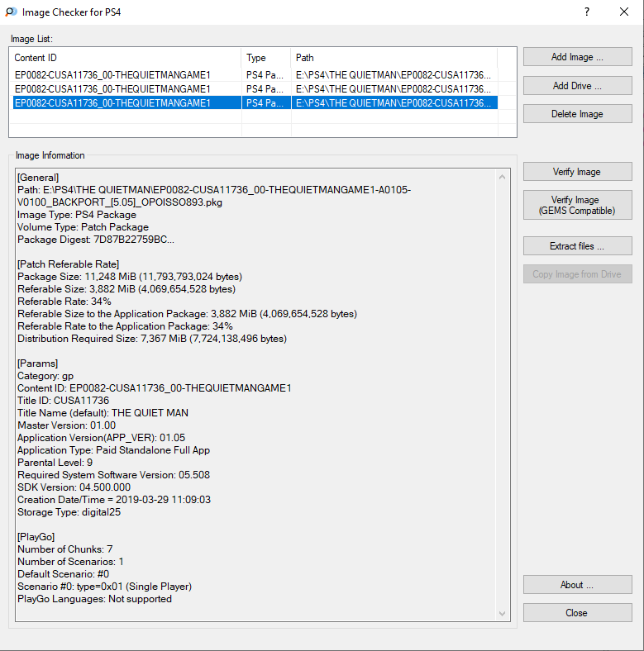
Task: Click the Application Version 01.05 line
Action: [x=101, y=438]
